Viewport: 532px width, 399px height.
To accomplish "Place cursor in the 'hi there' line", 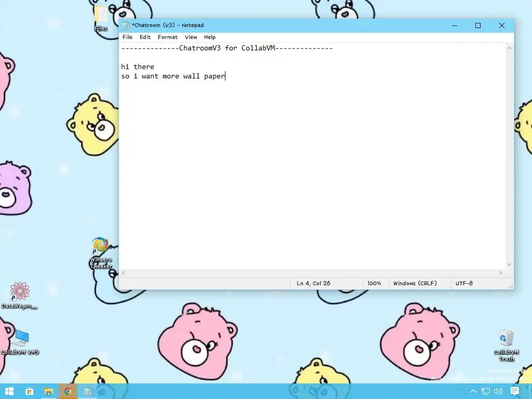I will coord(137,66).
